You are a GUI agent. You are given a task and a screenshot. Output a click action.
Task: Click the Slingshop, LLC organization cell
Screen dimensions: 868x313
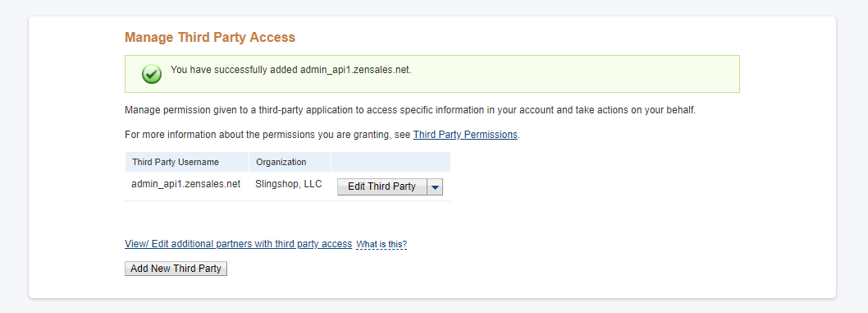pos(289,184)
